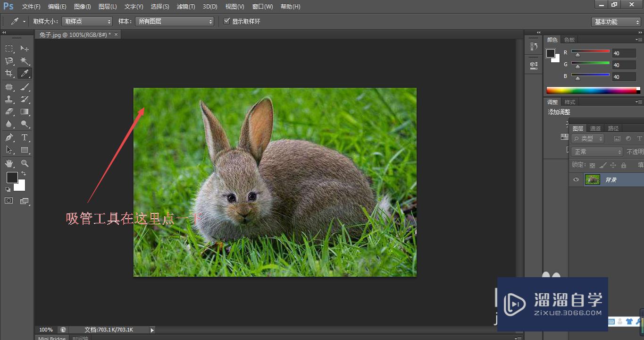Image resolution: width=644 pixels, height=340 pixels.
Task: Switch to the 色板 tab
Action: click(x=569, y=40)
